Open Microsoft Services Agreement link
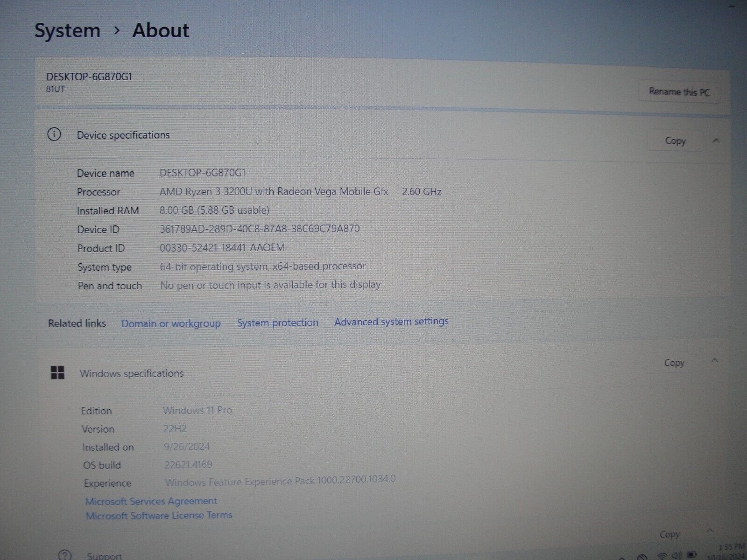Screen dimensions: 747x560 coord(151,501)
